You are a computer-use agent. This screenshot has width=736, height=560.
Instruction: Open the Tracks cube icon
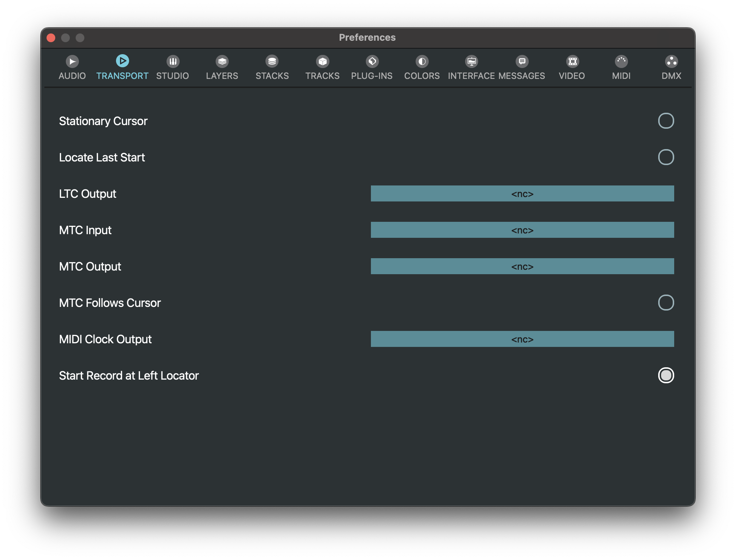coord(323,61)
